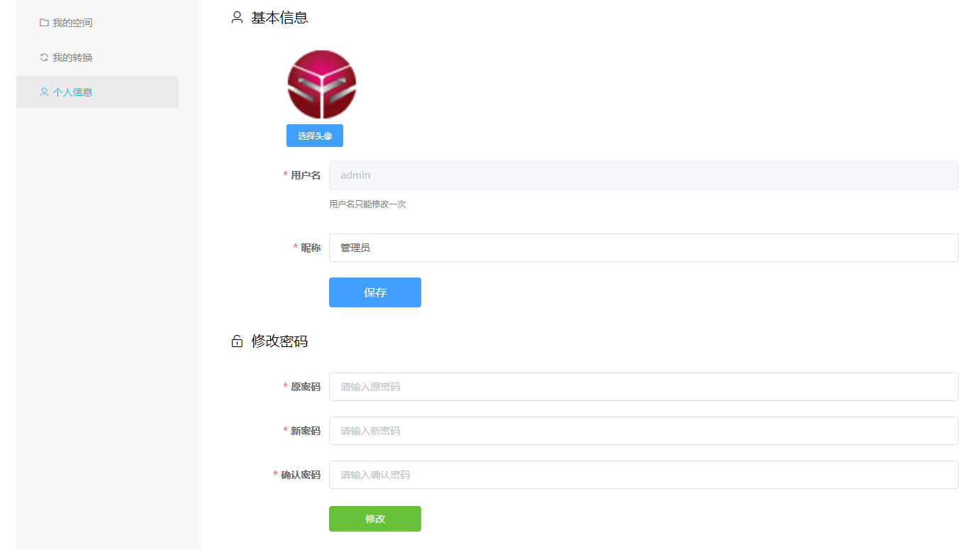
Task: Click the hint text 用户名只能修改一次
Action: coord(367,204)
